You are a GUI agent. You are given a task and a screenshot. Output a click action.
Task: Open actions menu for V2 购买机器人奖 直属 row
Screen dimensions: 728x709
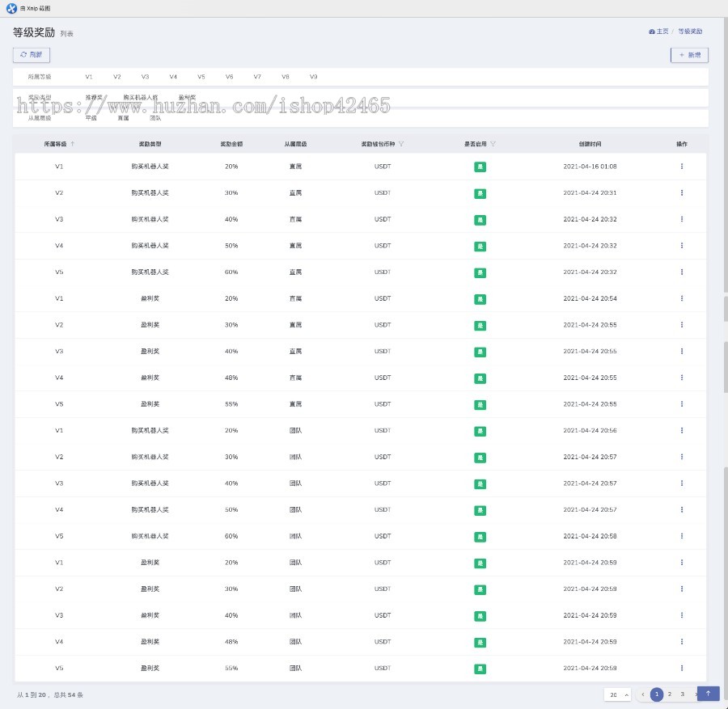[682, 192]
